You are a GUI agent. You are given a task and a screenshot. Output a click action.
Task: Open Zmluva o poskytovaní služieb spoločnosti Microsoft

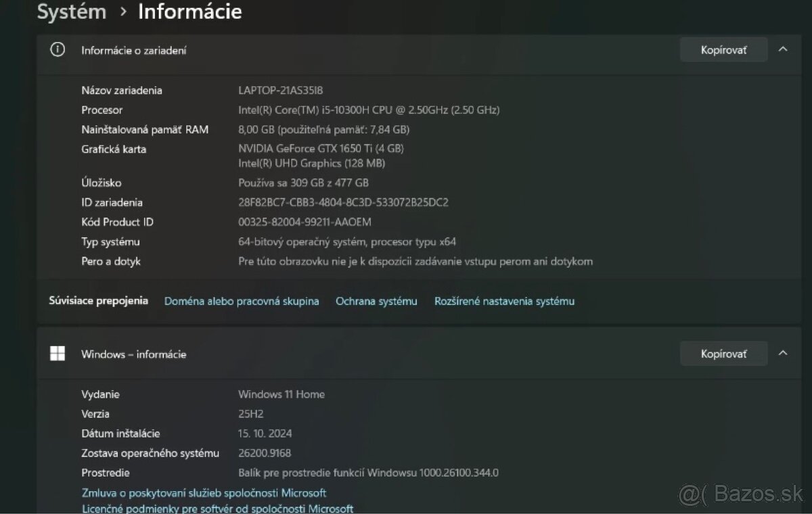(204, 493)
